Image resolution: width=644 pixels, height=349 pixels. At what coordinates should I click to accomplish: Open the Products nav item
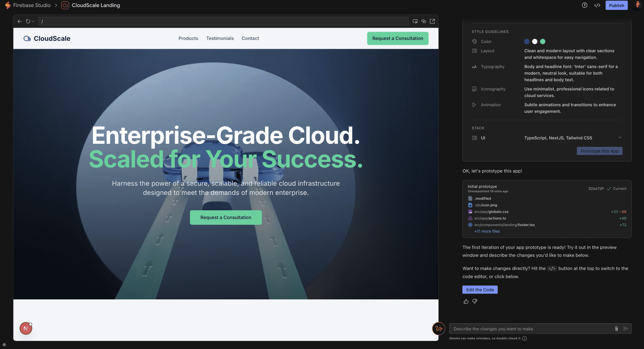[188, 38]
